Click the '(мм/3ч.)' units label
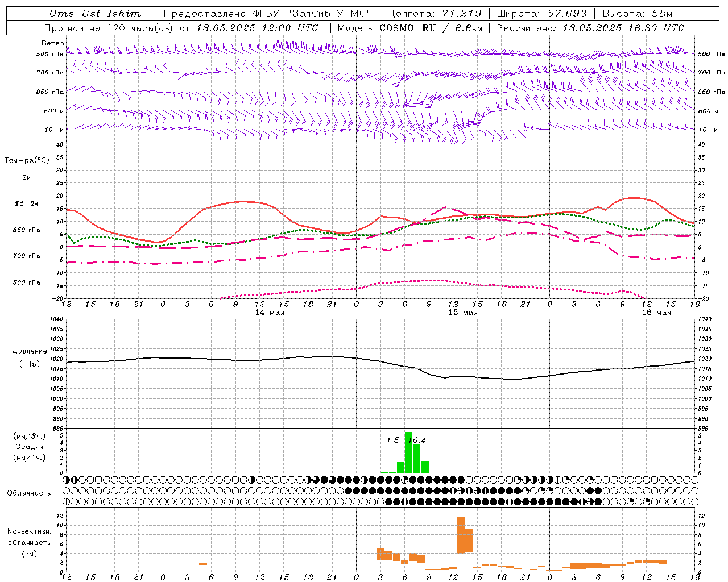The image size is (728, 582). (x=30, y=436)
